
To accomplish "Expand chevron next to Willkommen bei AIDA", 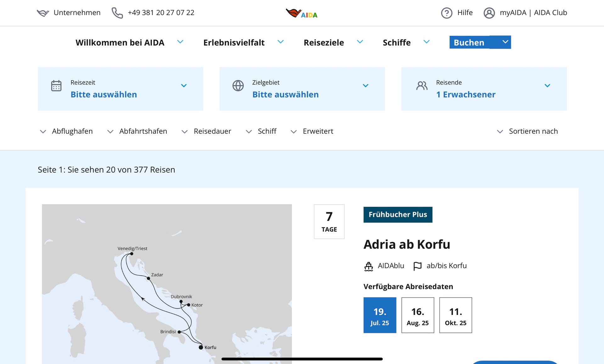I will click(180, 42).
